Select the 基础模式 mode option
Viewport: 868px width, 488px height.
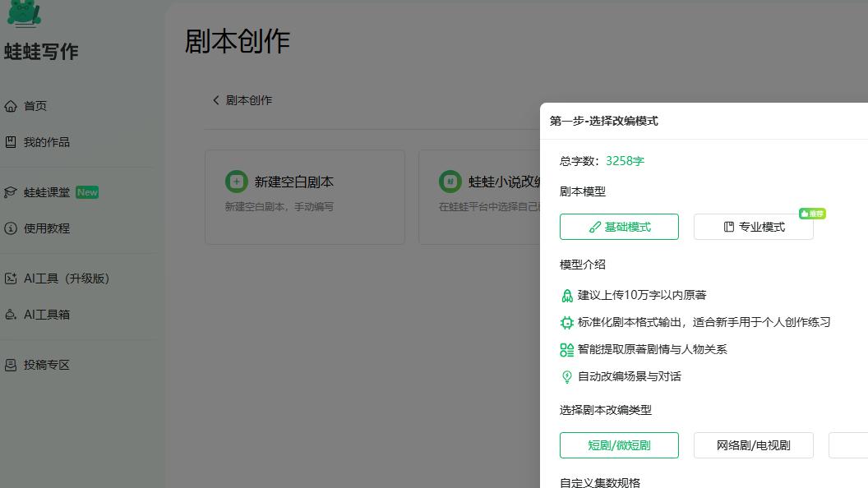point(619,227)
